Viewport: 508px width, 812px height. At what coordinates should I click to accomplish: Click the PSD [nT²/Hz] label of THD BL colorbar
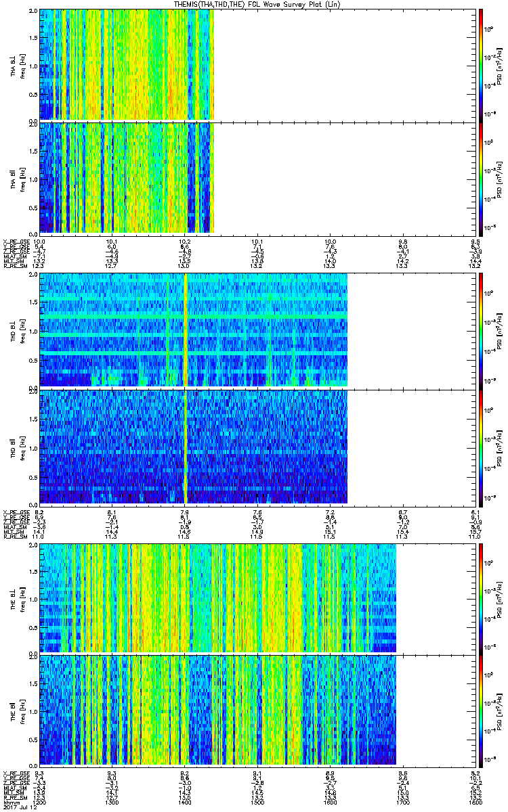(x=500, y=330)
